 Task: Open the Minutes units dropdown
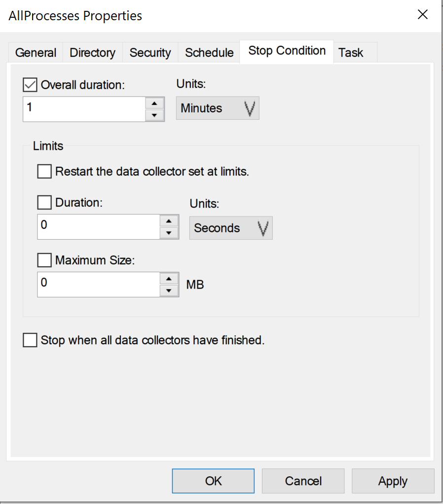coord(218,108)
